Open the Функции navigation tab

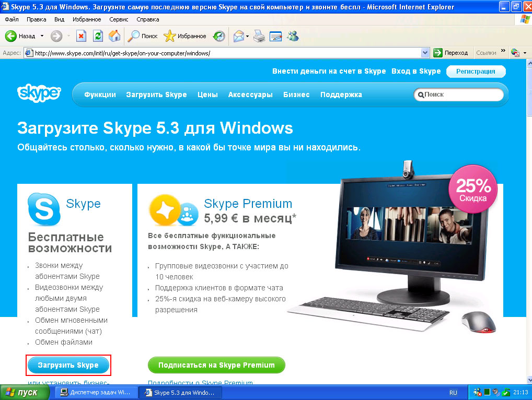(x=100, y=95)
